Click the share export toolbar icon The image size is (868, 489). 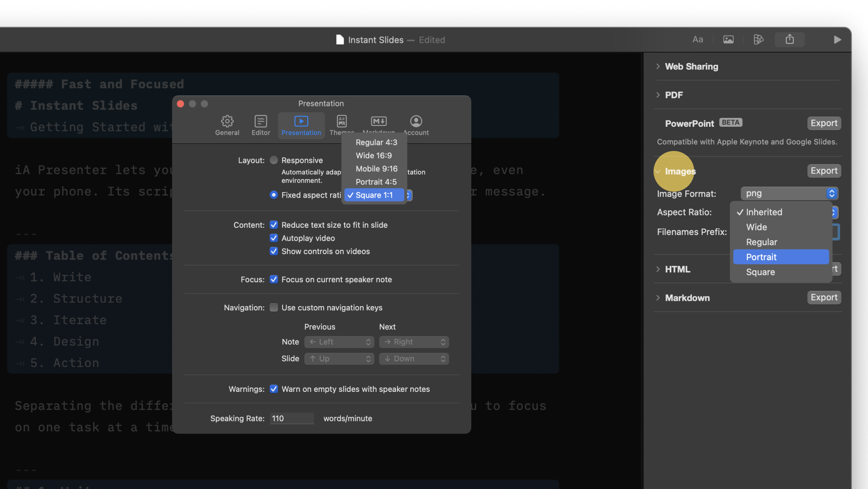click(789, 39)
